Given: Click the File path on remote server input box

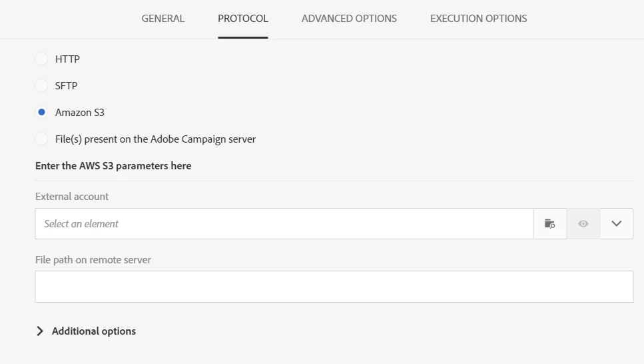Looking at the screenshot, I should coord(334,287).
